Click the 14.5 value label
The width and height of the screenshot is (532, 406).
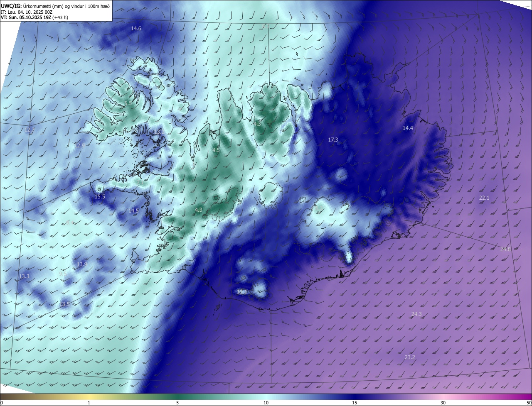(x=133, y=211)
